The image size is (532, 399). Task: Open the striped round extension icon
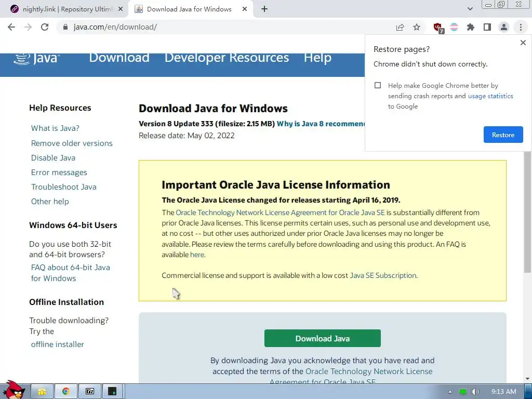(x=454, y=27)
